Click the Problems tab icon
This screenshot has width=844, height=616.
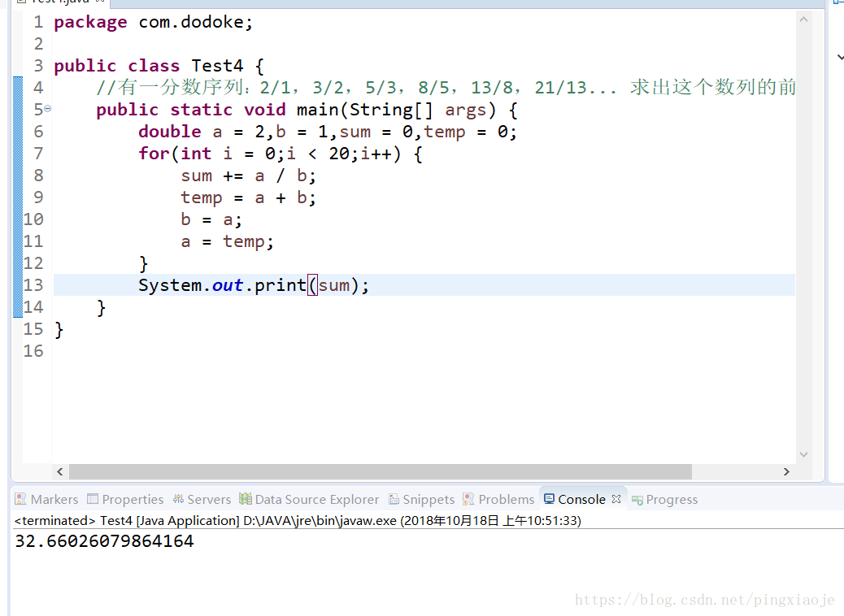pos(468,499)
